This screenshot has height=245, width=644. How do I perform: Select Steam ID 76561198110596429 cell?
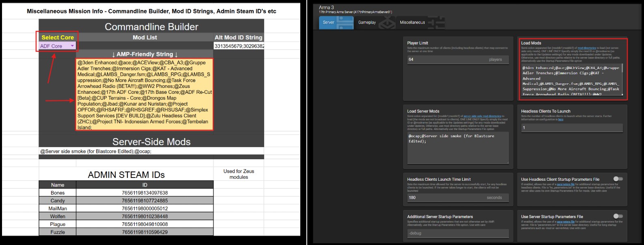point(144,232)
